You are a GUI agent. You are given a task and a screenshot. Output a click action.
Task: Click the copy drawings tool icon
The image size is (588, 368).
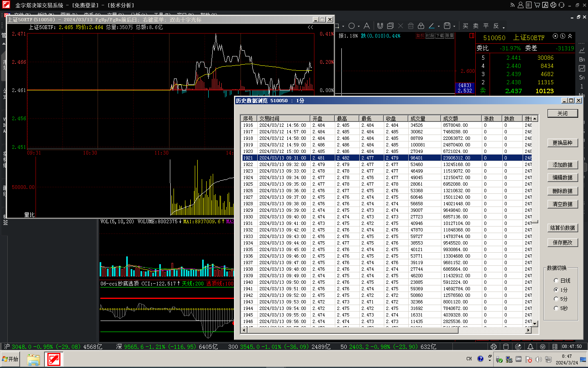point(390,26)
